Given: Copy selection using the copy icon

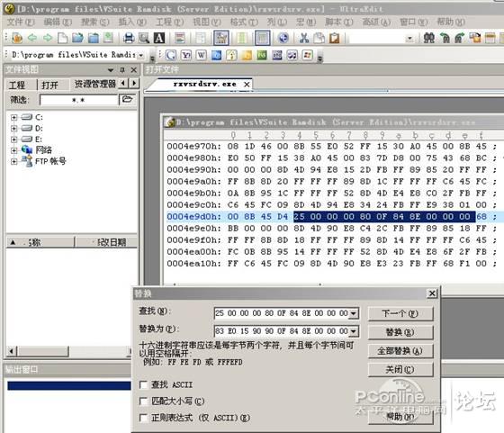Looking at the screenshot, I should tap(319, 38).
